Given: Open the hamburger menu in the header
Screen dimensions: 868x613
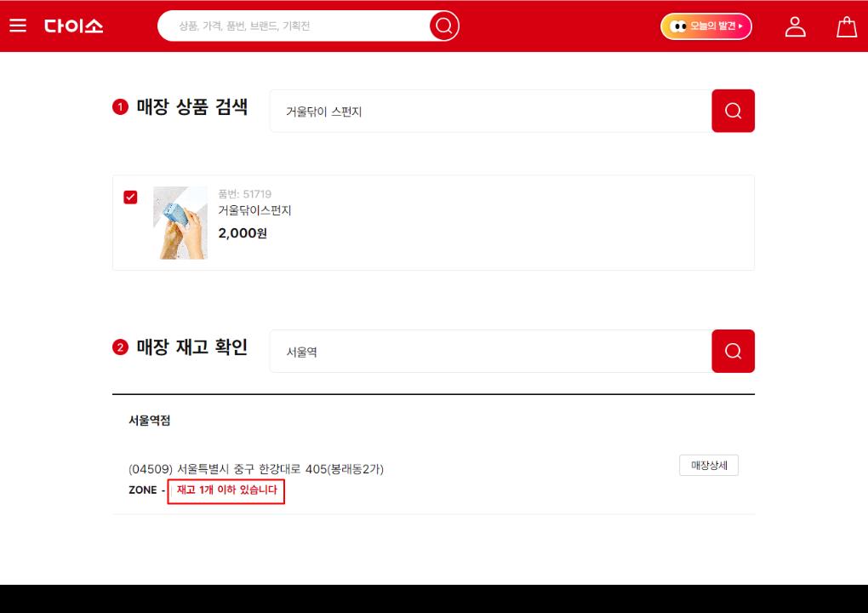Looking at the screenshot, I should [x=18, y=26].
